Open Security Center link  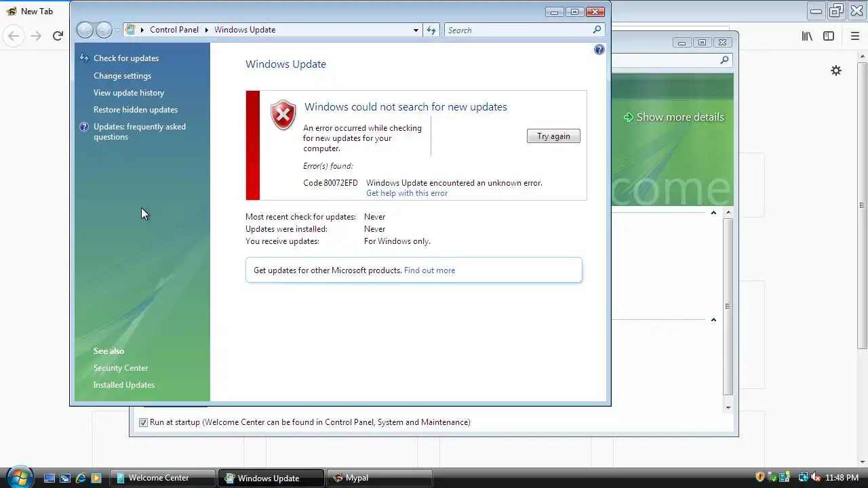point(121,368)
